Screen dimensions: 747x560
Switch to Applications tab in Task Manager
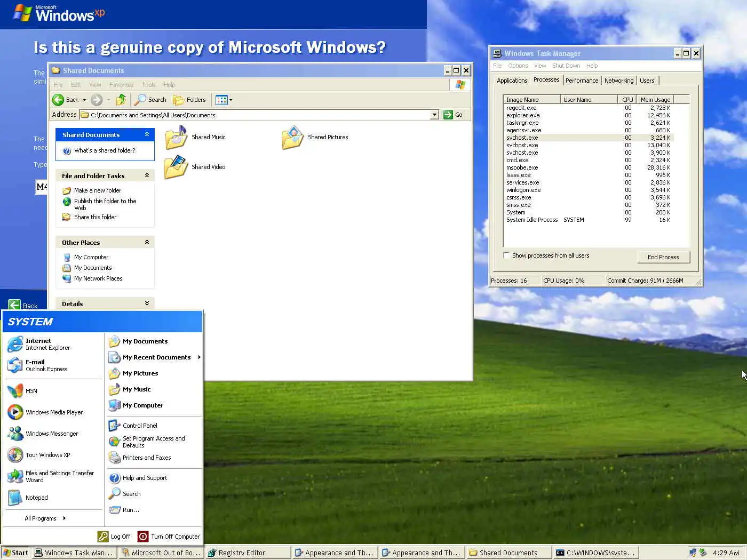(512, 81)
